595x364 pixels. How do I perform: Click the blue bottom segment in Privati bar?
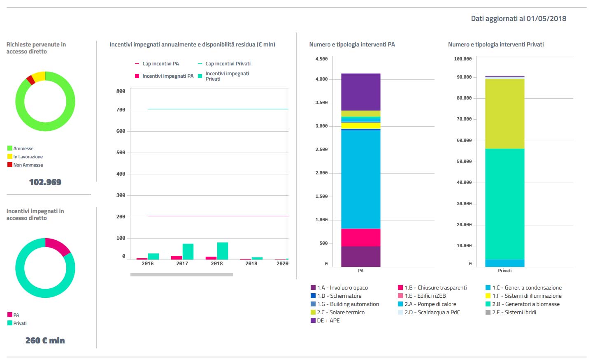tap(505, 263)
